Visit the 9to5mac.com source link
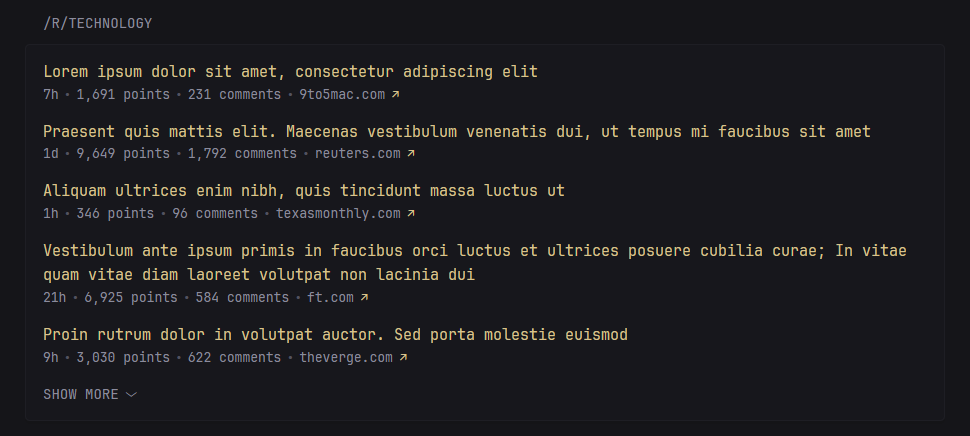The height and width of the screenshot is (436, 970). [x=342, y=95]
